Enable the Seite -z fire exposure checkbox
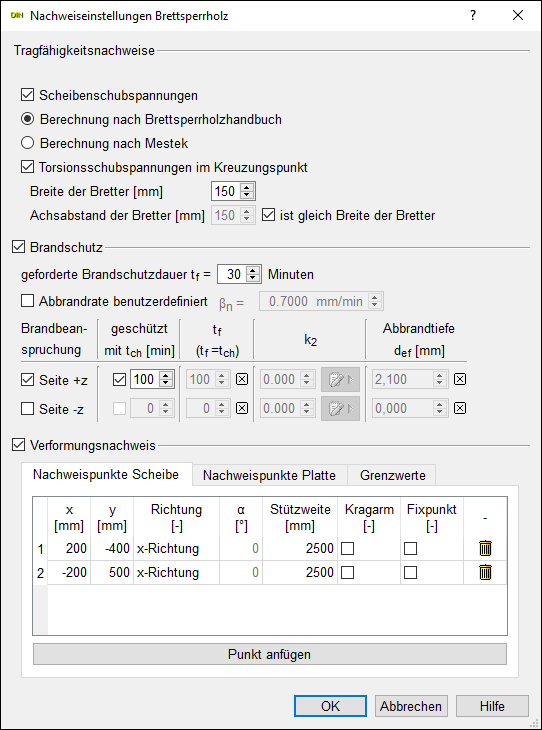The image size is (542, 730). coord(27,409)
